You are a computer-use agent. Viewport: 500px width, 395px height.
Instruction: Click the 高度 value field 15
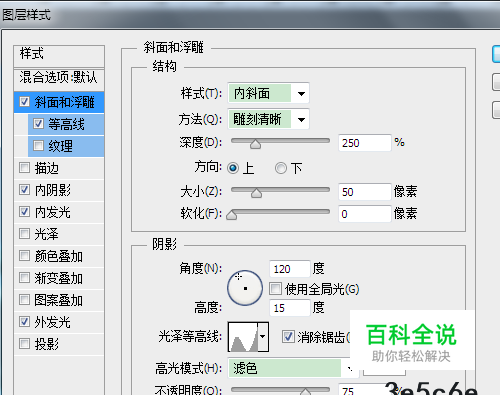click(290, 308)
